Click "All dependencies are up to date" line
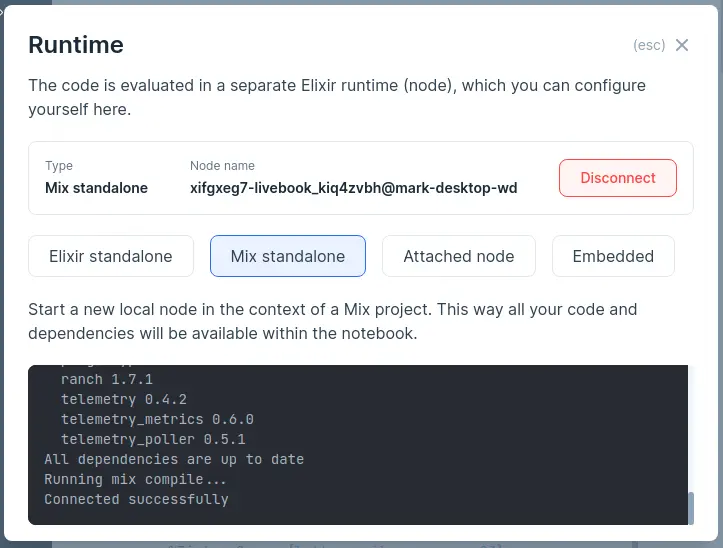 (x=174, y=459)
